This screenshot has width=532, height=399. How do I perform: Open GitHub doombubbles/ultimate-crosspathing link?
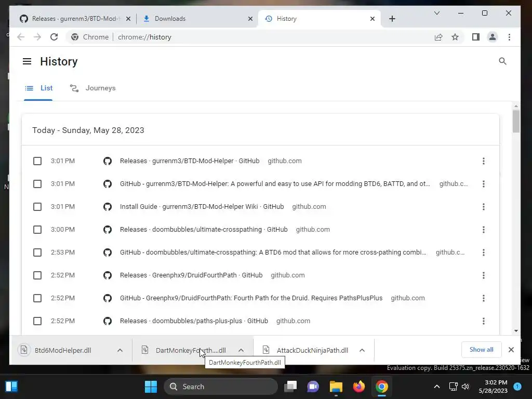pyautogui.click(x=273, y=252)
